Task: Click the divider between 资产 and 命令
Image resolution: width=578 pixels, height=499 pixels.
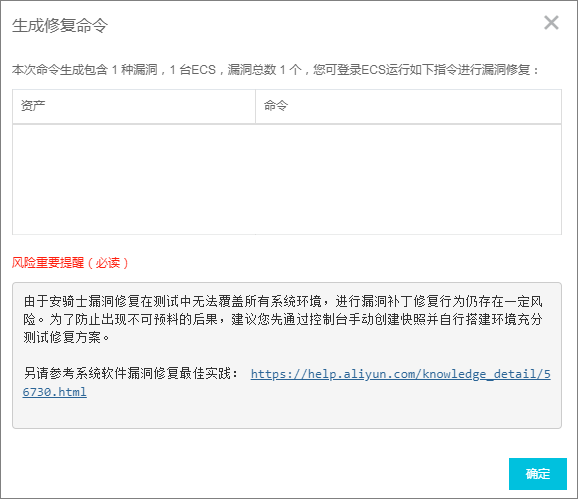Action: point(255,106)
